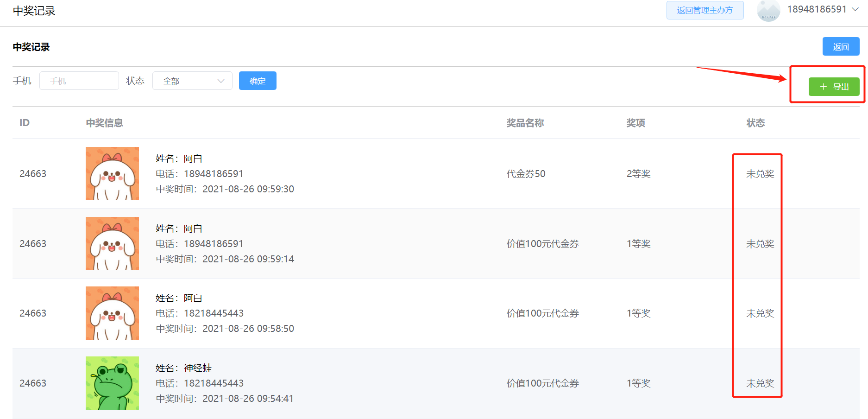Click 未兑奖 status in 神经蛙 row
The image size is (868, 419).
[760, 383]
